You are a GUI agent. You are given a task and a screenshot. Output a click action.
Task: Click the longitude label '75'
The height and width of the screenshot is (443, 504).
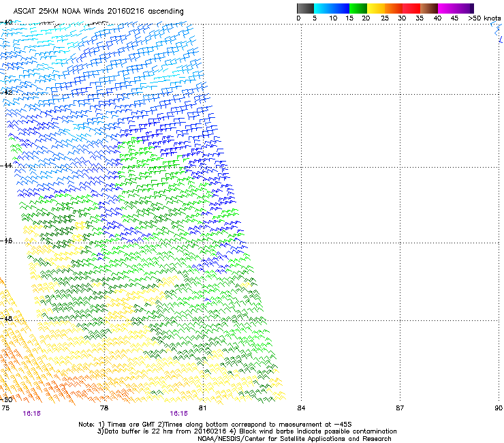[x=5, y=408]
